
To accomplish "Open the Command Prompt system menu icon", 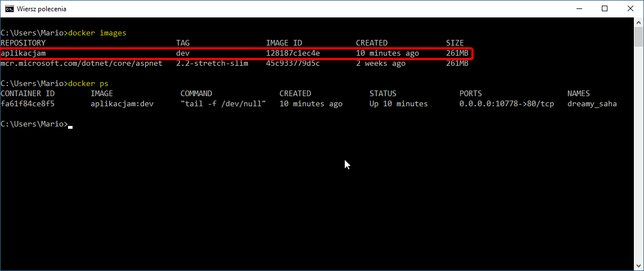I will coord(9,8).
